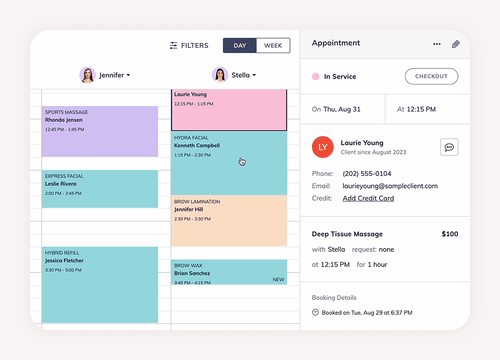Expand the Stella staff dropdown arrow
500x360 pixels.
254,75
